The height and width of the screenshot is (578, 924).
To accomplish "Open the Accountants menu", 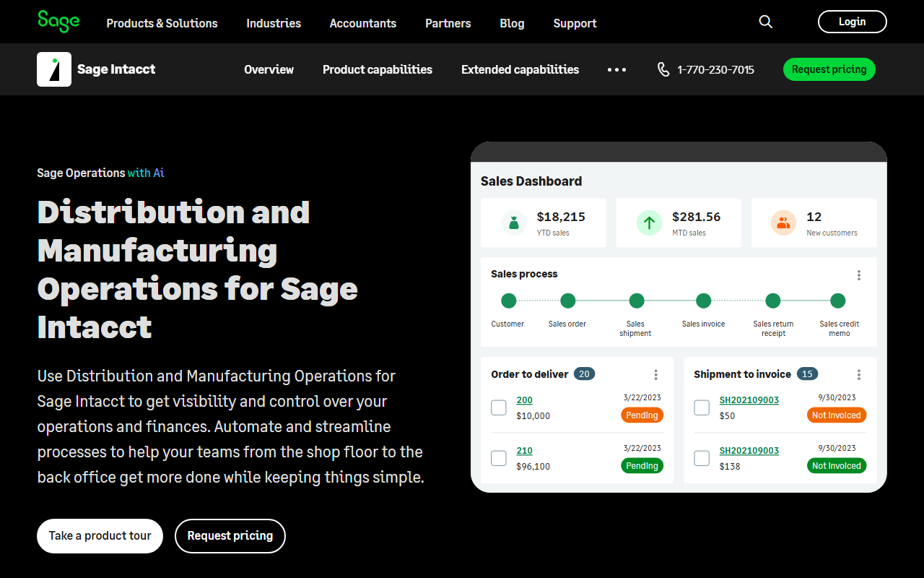I will [363, 23].
